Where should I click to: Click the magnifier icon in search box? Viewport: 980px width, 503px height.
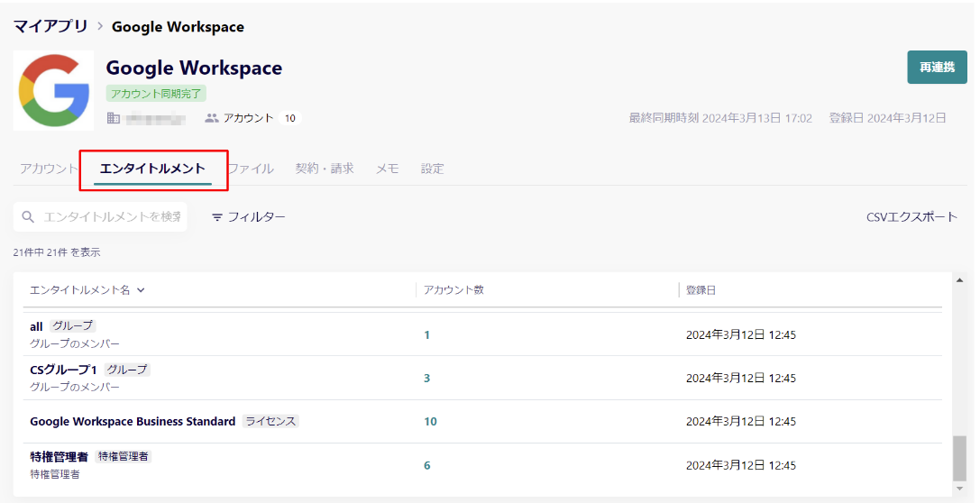28,217
